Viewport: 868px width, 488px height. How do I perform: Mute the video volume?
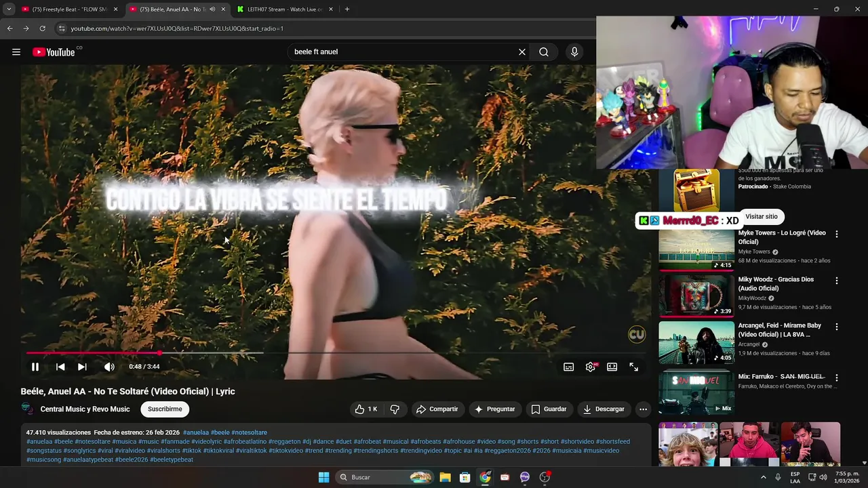109,367
